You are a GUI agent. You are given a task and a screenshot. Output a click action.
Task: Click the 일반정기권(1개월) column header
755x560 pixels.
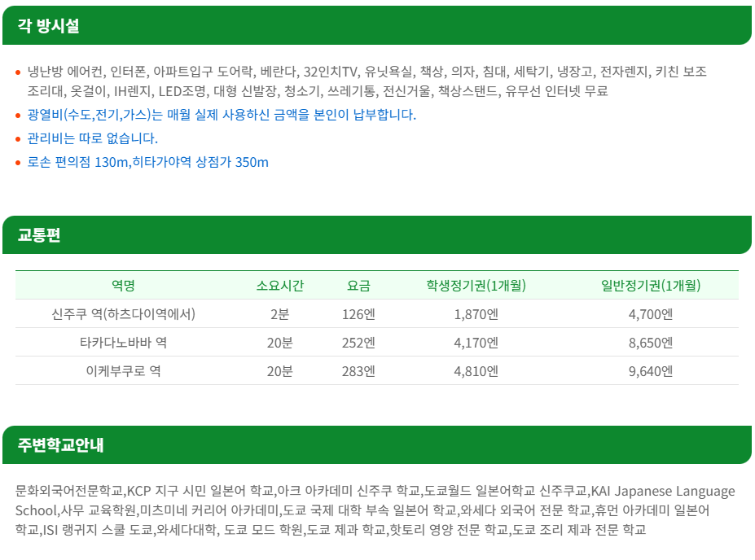[651, 285]
